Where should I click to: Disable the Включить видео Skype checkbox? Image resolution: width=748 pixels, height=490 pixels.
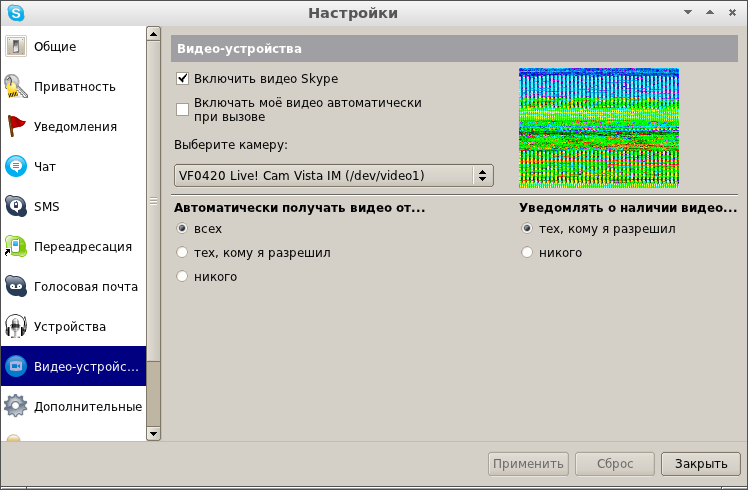(183, 79)
